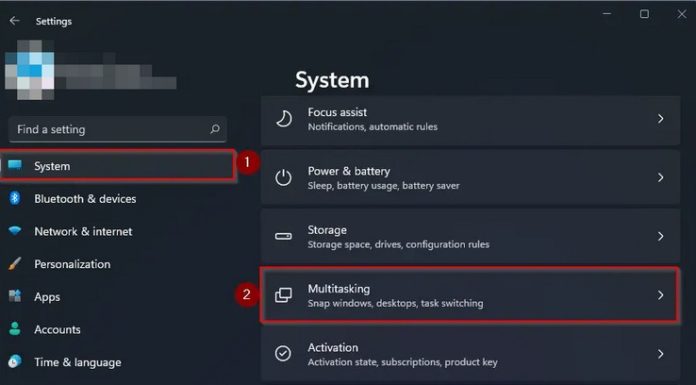Image resolution: width=696 pixels, height=385 pixels.
Task: Expand Power & battery with its chevron
Action: pos(660,178)
